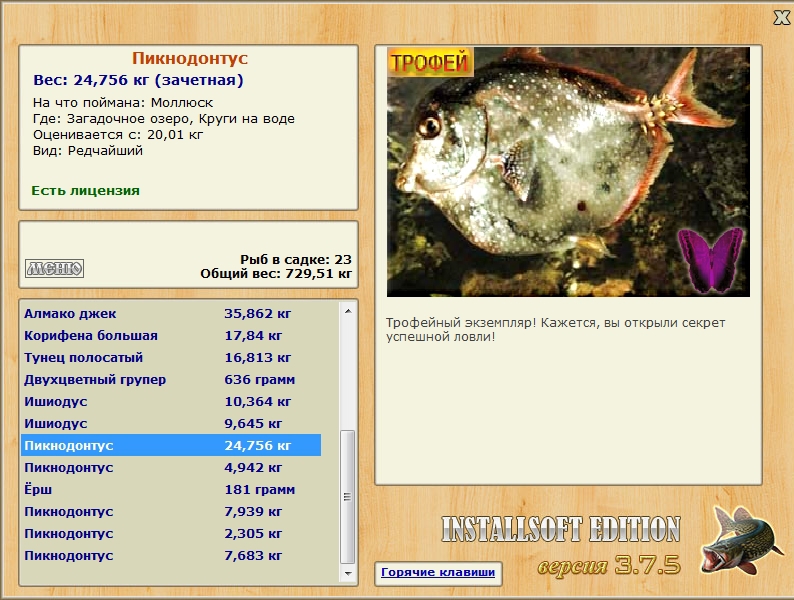Click the Пикнодонтус title in info panel
Viewport: 794px width, 600px height.
(x=190, y=58)
